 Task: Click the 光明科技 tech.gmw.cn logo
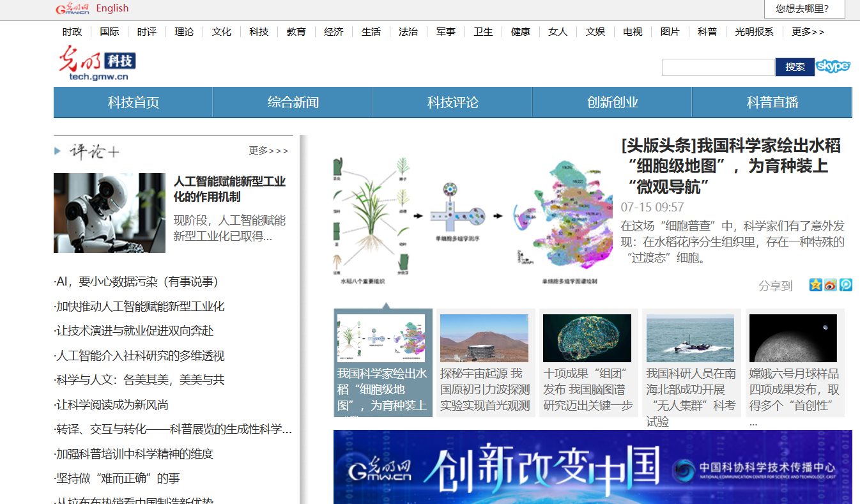pos(98,64)
